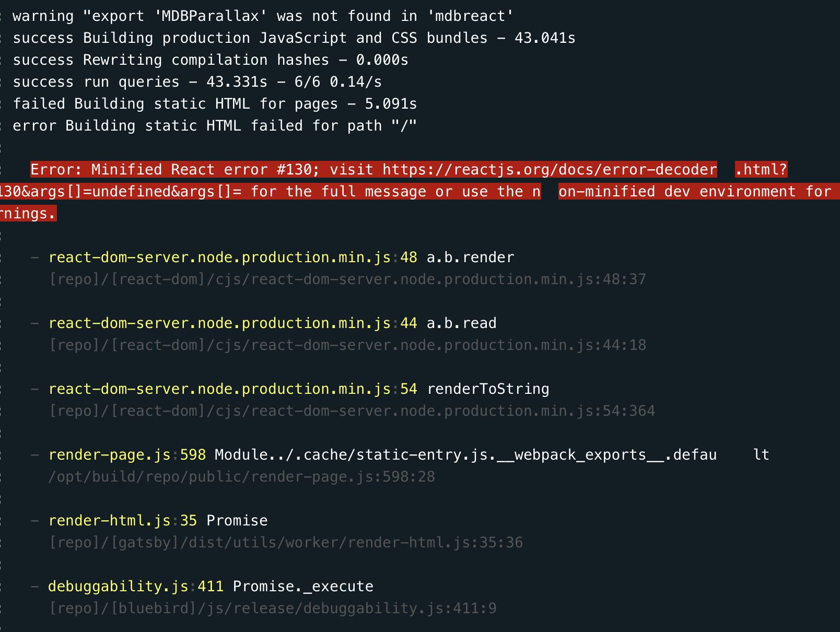Screen dimensions: 840x632
Task: Click render-page.js 598 stack frame
Action: (409, 455)
